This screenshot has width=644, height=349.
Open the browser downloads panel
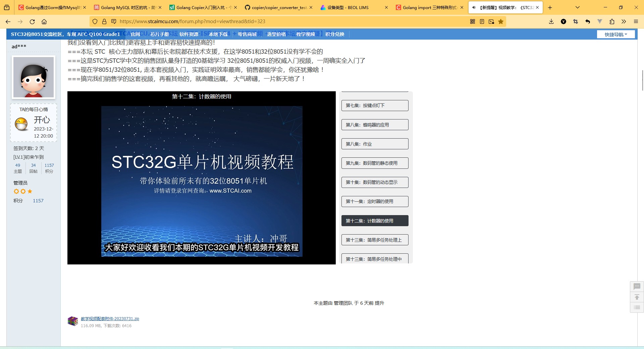(551, 21)
